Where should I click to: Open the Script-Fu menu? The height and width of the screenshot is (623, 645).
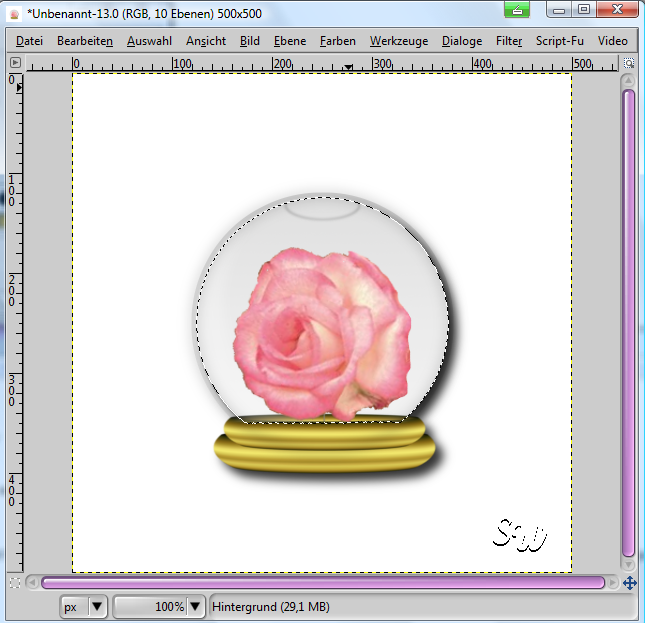[559, 41]
